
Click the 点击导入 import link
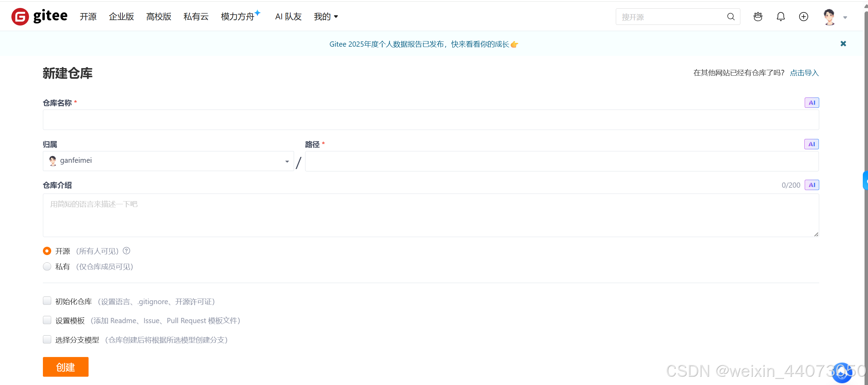point(804,73)
